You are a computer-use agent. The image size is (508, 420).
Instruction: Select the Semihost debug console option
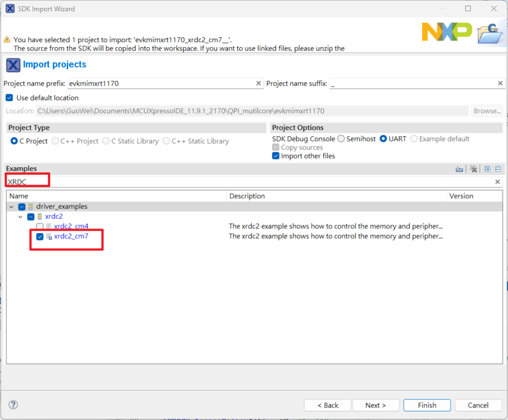341,139
